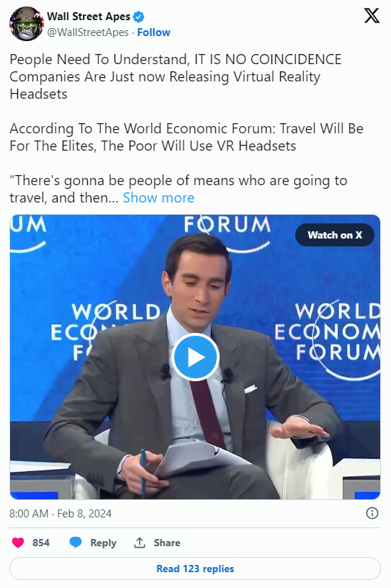Open the tweet info circle icon
Viewport: 391px width, 588px height.
click(372, 513)
